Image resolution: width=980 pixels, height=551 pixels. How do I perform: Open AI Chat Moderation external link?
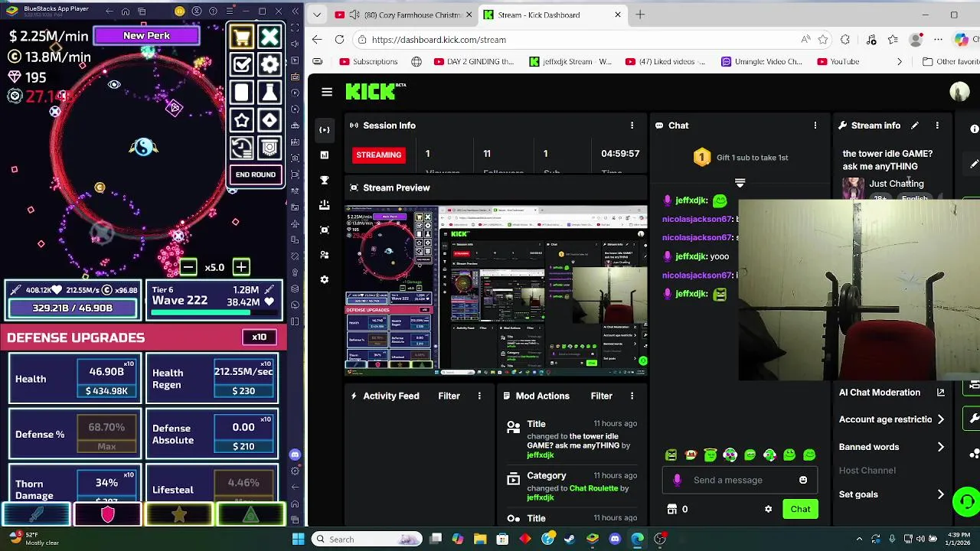coord(941,393)
